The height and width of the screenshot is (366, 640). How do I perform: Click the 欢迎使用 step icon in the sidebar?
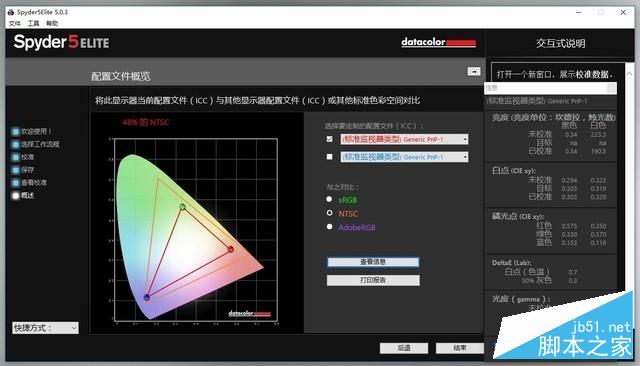16,131
